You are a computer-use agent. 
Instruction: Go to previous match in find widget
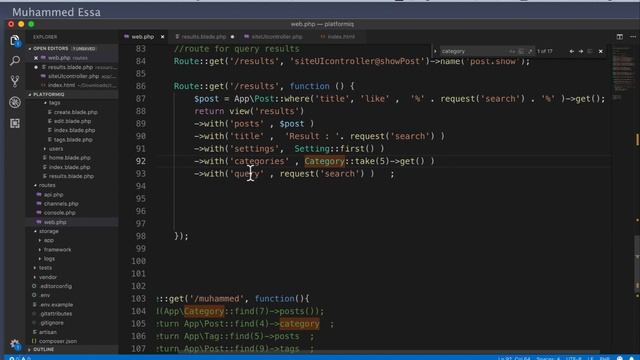[571, 51]
